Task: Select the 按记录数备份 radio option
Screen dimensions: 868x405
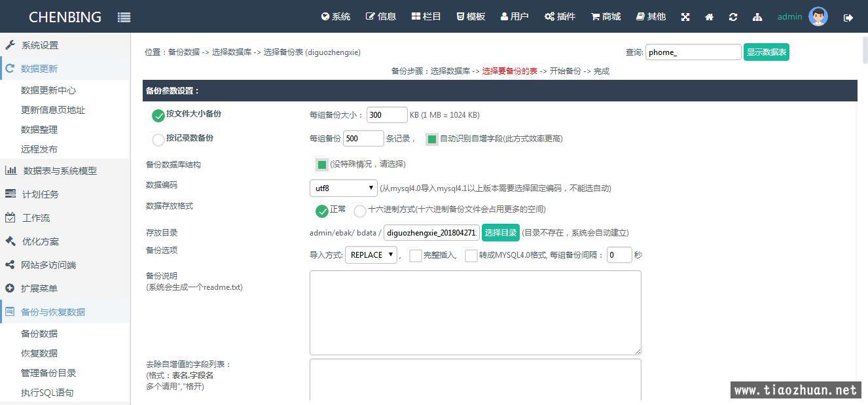Action: click(x=158, y=139)
